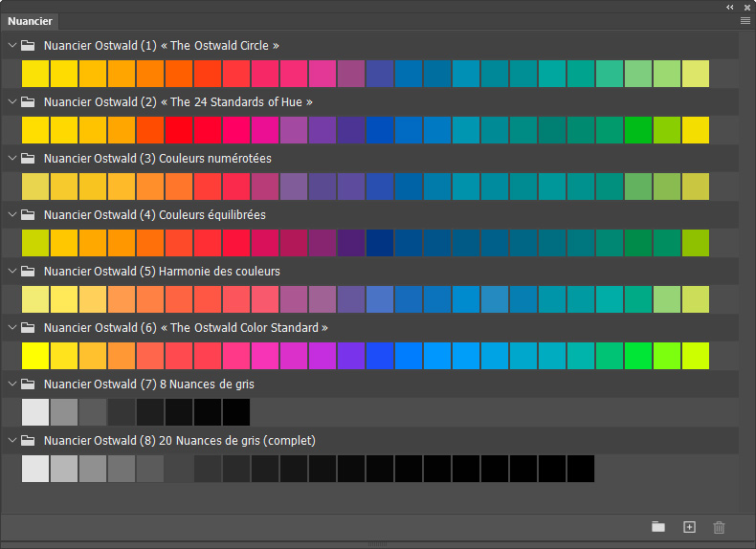This screenshot has width=756, height=549.
Task: Select group name 'Nuancier Ostwald (2) « The 24 Standards of Hue »'
Action: point(178,101)
